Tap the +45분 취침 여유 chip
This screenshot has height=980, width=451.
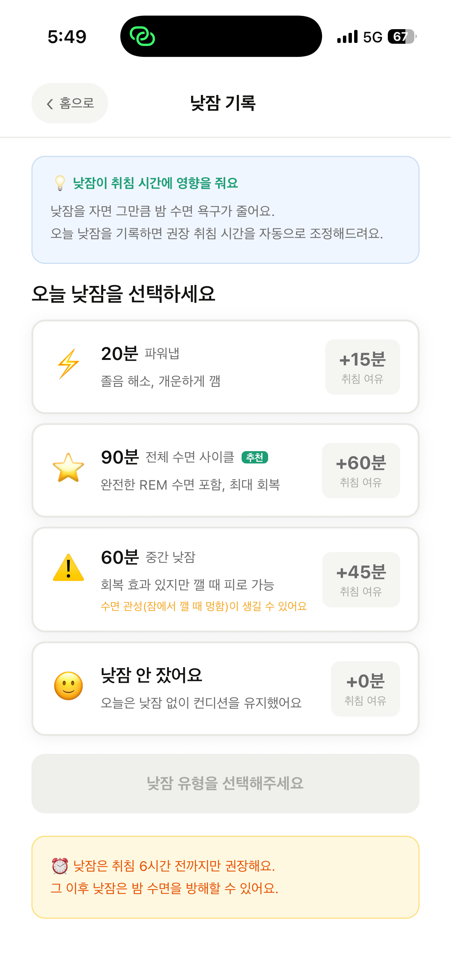pyautogui.click(x=361, y=579)
